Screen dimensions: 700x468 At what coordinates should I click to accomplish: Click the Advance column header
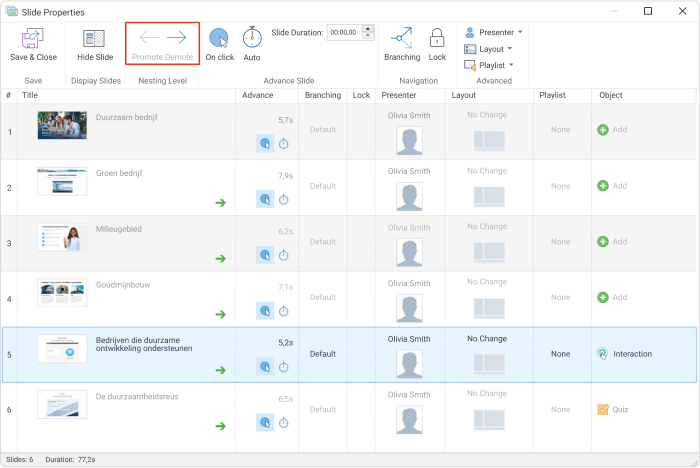pyautogui.click(x=258, y=95)
